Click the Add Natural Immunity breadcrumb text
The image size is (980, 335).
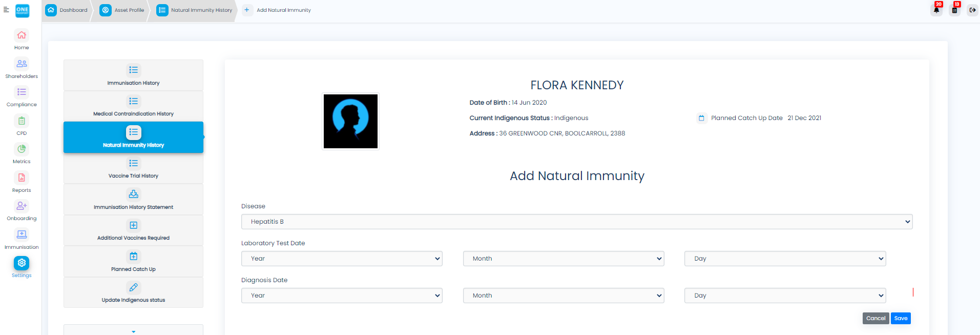[284, 10]
